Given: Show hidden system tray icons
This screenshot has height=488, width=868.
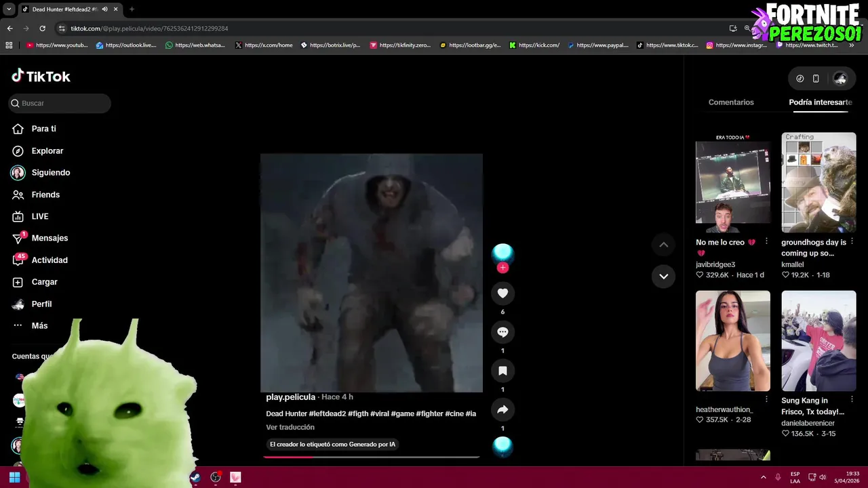Looking at the screenshot, I should [763, 477].
